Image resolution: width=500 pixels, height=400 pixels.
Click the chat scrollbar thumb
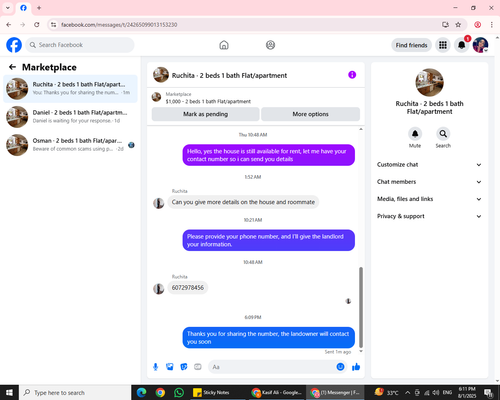tap(361, 307)
